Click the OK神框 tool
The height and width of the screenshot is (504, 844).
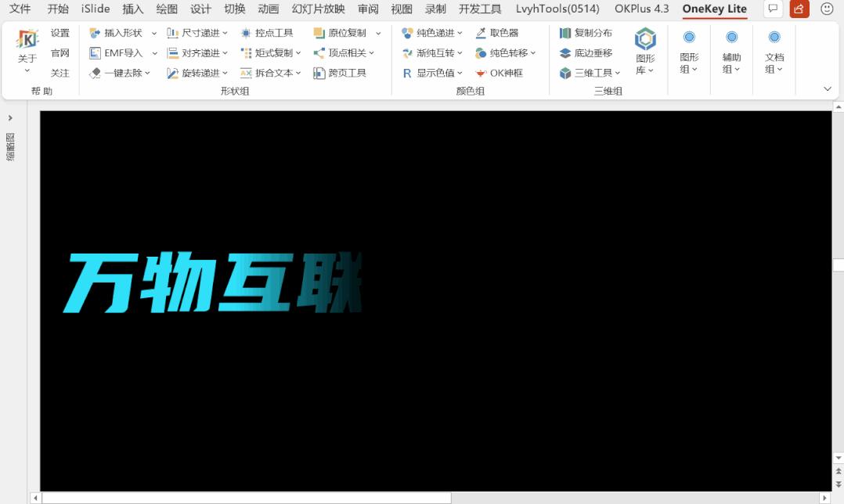point(505,73)
